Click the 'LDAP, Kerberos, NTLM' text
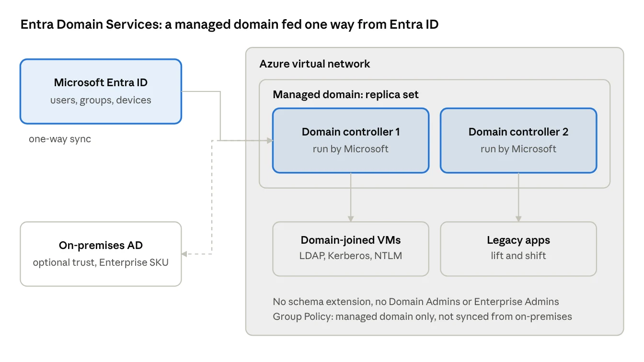 pos(351,256)
